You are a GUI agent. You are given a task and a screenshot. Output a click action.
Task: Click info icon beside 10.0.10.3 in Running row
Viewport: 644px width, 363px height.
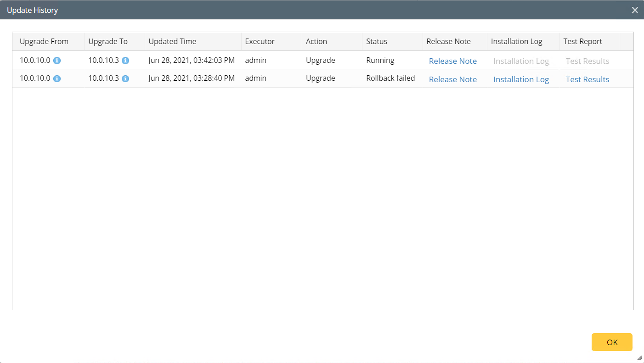click(125, 61)
